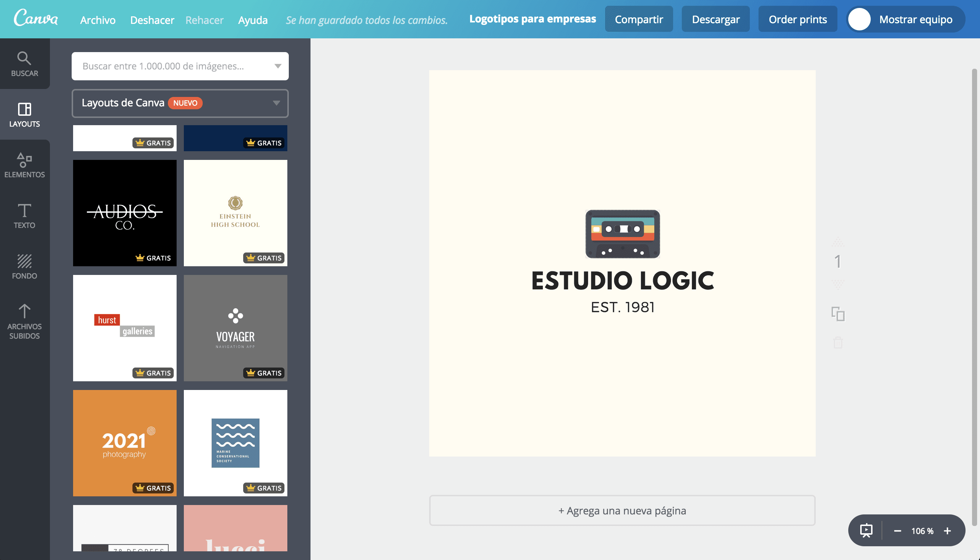Click Agrega una nueva página
Screen dimensions: 980x560
[622, 510]
